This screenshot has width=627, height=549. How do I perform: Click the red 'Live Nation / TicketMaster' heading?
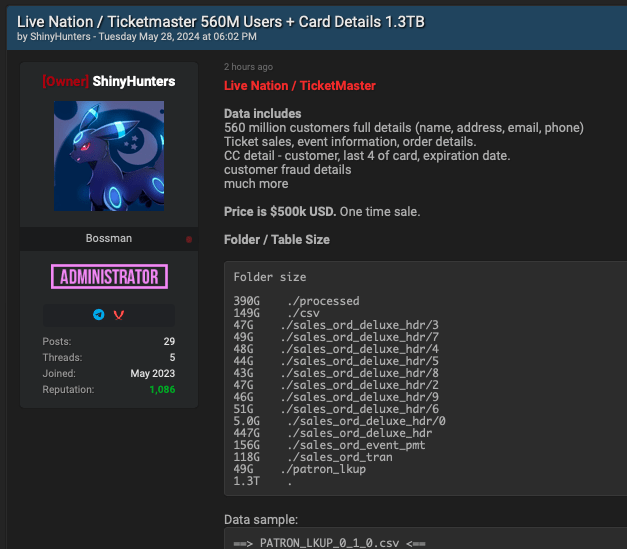[x=300, y=86]
